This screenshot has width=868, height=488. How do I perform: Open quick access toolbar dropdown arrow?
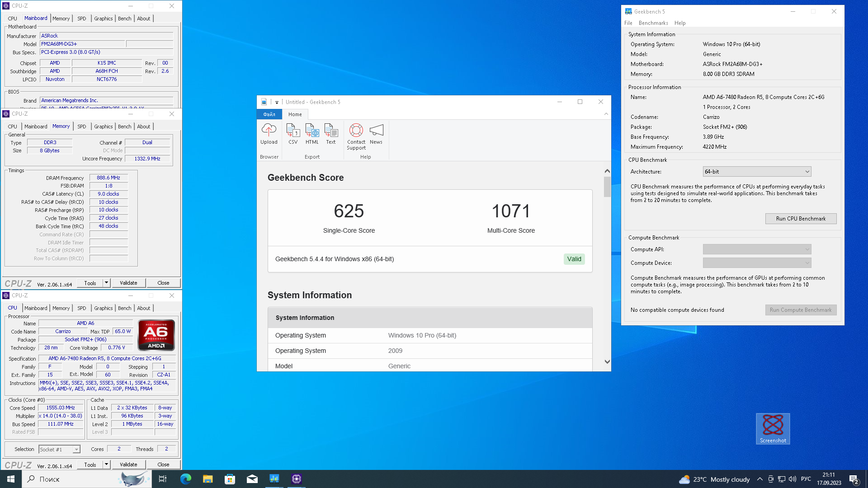(x=277, y=102)
